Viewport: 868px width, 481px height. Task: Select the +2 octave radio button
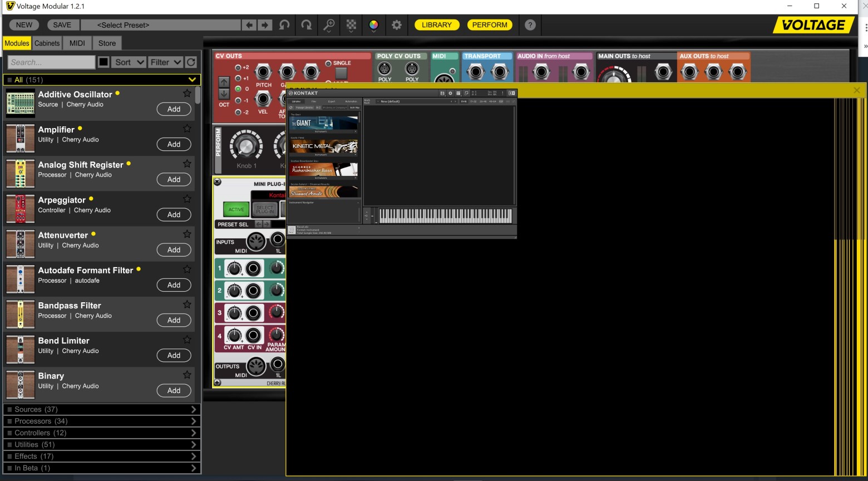tap(238, 67)
